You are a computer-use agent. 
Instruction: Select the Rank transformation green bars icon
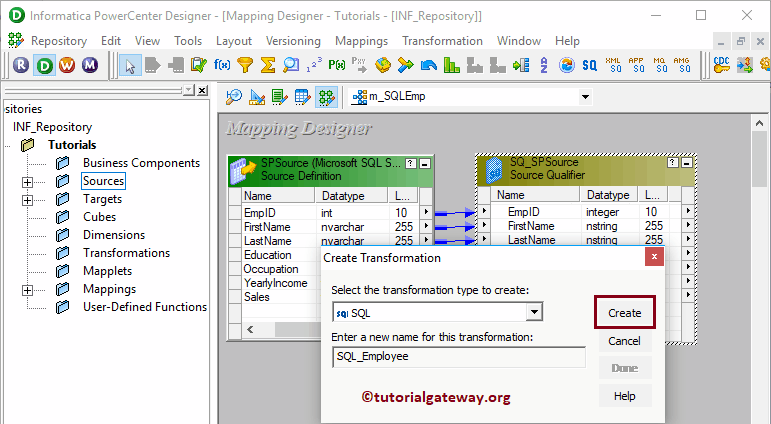tap(451, 64)
